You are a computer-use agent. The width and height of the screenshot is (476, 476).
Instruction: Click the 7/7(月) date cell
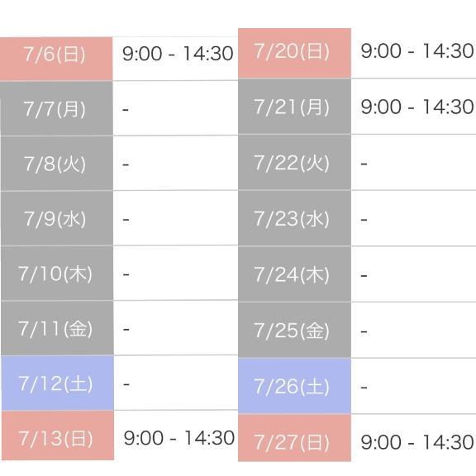[x=56, y=109]
